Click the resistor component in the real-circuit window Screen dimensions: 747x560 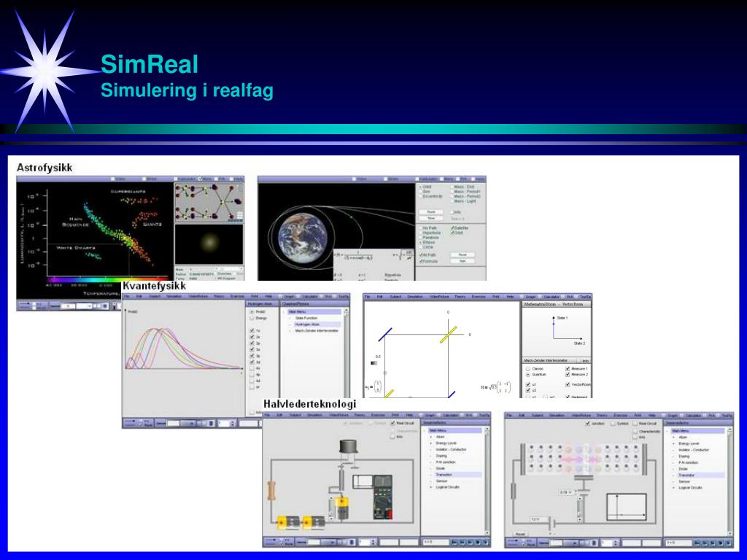tap(271, 491)
